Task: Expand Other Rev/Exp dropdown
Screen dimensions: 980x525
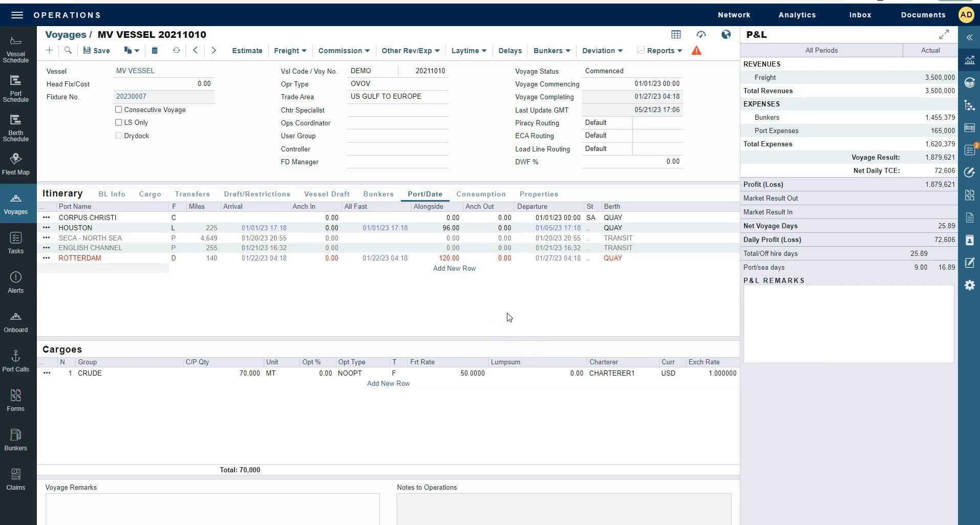Action: (410, 51)
